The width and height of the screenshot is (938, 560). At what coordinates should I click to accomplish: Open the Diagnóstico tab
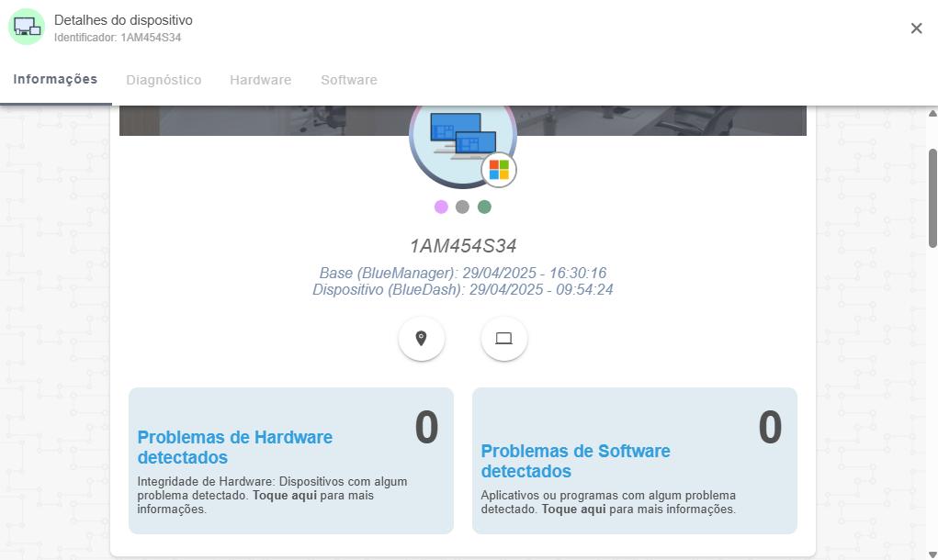click(164, 81)
